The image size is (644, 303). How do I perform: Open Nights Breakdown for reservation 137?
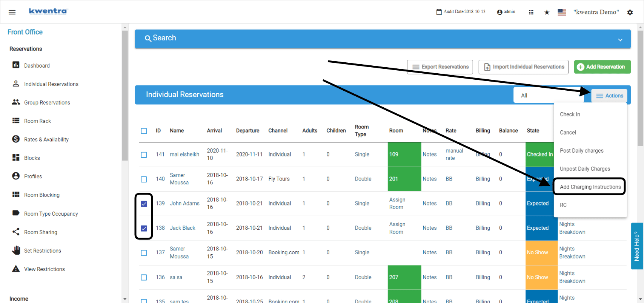(x=572, y=252)
